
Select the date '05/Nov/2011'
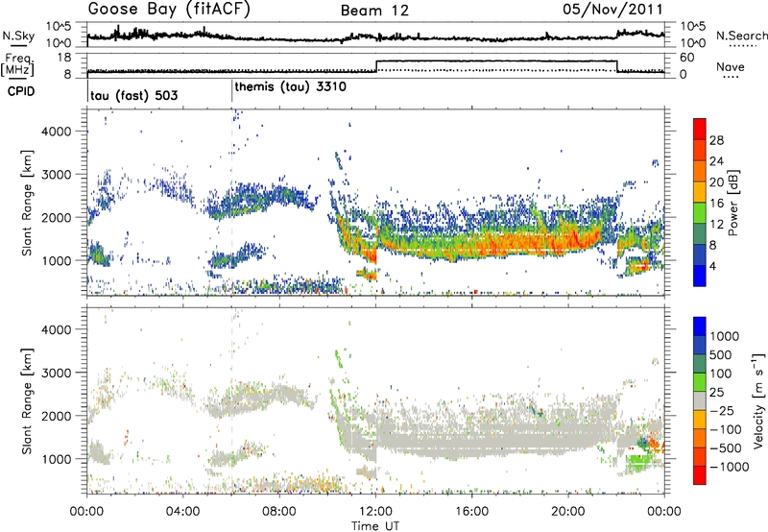(x=612, y=9)
